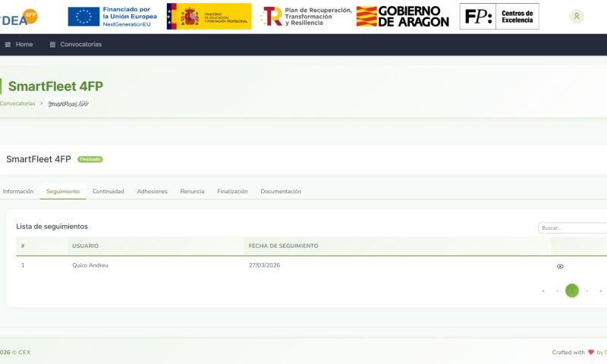Open the user profile avatar icon
This screenshot has width=607, height=364.
click(x=577, y=16)
